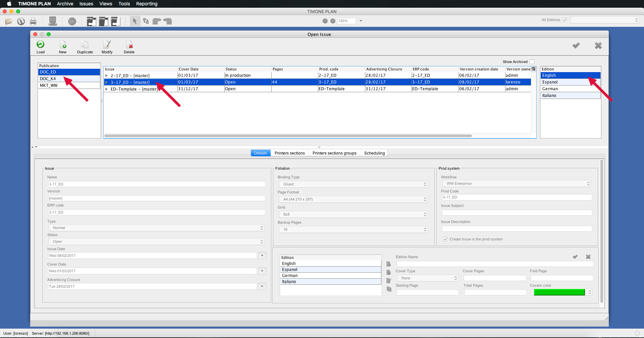Viewport: 644px width, 338px height.
Task: Open Cover Date calendar dropdown
Action: click(x=262, y=271)
